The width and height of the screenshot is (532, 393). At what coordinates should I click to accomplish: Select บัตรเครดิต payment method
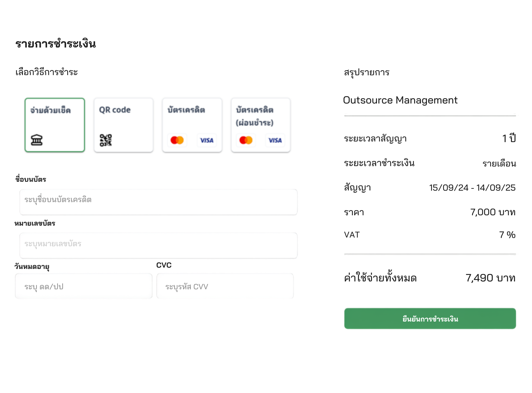(x=192, y=125)
